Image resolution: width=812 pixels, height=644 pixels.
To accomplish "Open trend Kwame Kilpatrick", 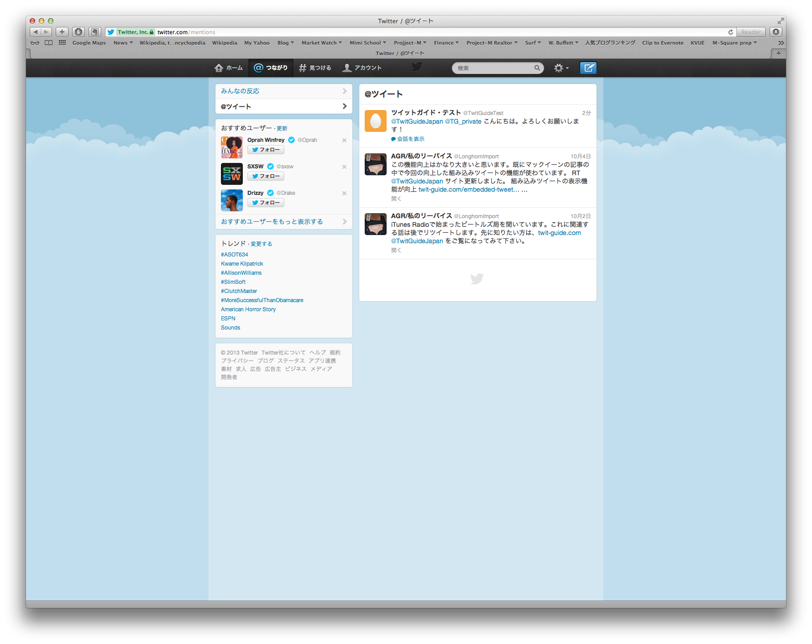I will pyautogui.click(x=242, y=264).
